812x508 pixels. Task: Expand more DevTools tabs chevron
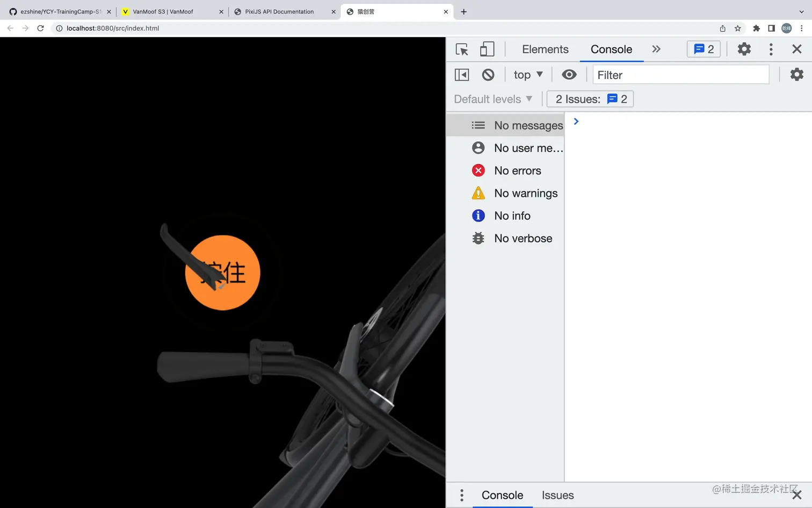(656, 49)
